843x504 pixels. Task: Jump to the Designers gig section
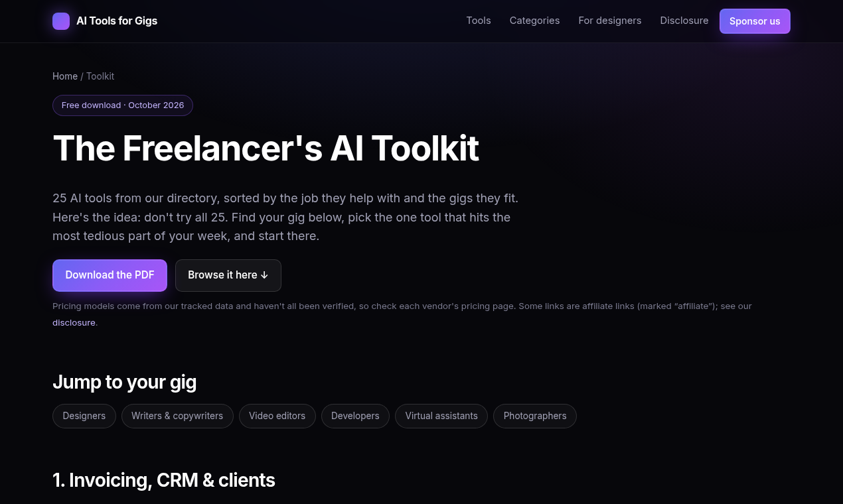pos(84,416)
